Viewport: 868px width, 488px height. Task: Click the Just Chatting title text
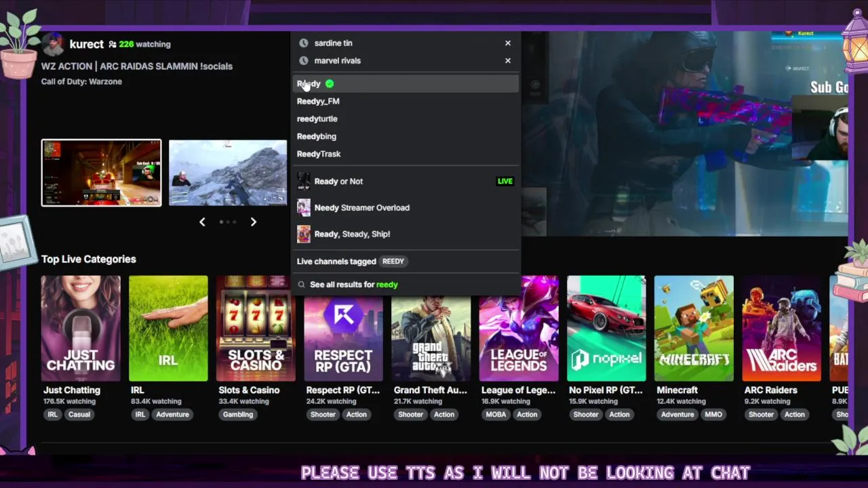[72, 390]
